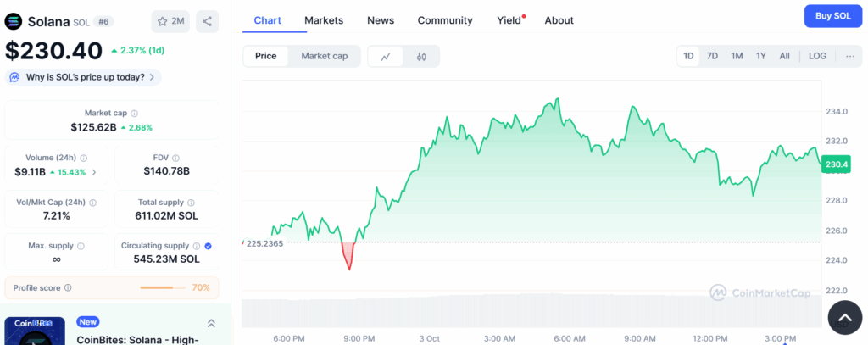The image size is (868, 345).
Task: Toggle chart to Market cap view
Action: [x=324, y=56]
